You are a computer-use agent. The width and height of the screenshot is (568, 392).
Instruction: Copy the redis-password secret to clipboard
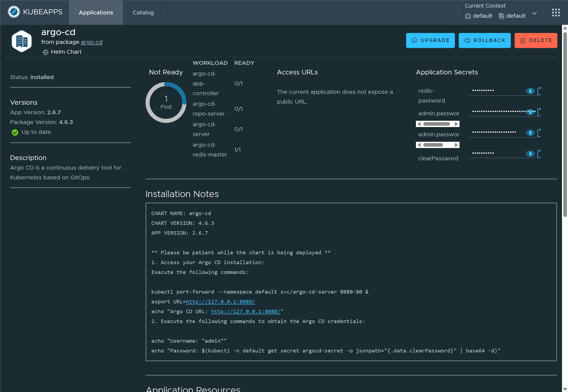click(x=539, y=91)
